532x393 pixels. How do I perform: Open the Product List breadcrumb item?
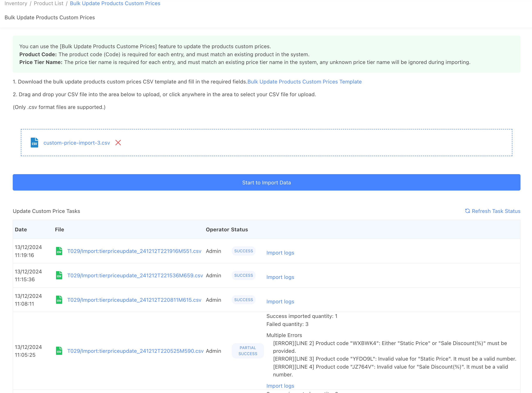click(x=49, y=3)
